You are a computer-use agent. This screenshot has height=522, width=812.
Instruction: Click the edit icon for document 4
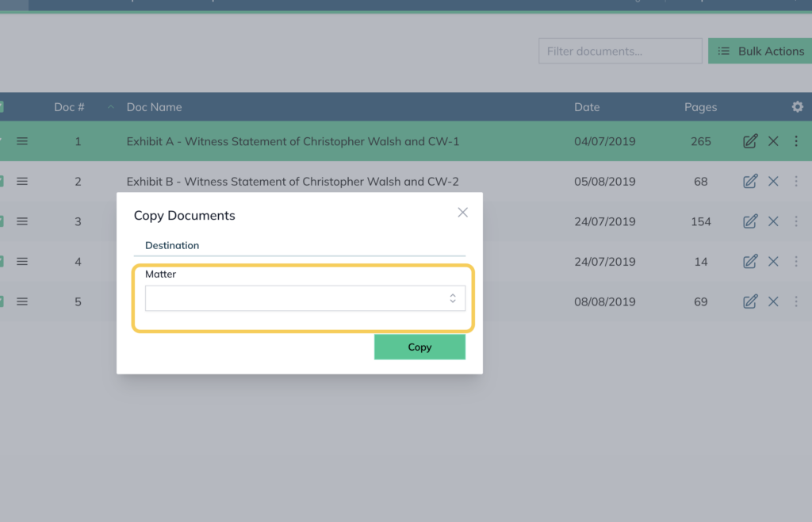point(750,261)
